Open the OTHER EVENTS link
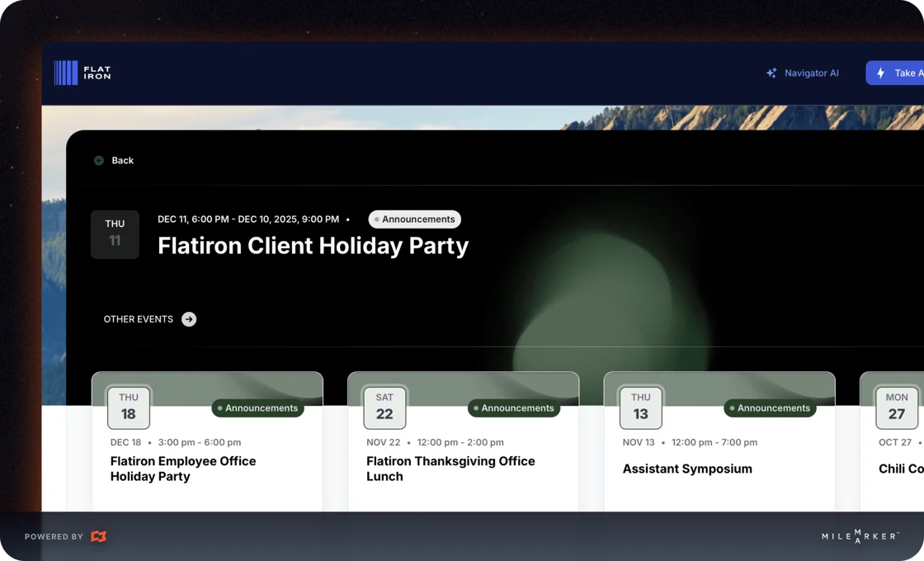 click(139, 319)
